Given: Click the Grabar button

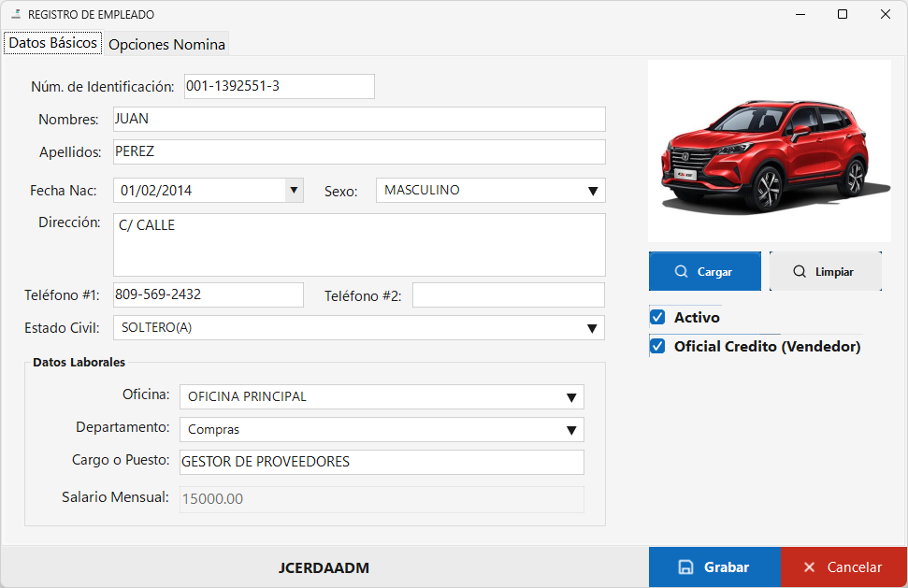Looking at the screenshot, I should coord(714,567).
